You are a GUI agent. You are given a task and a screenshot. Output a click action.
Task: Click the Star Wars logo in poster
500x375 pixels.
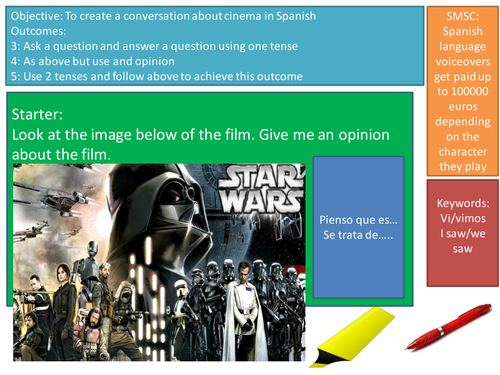click(262, 190)
